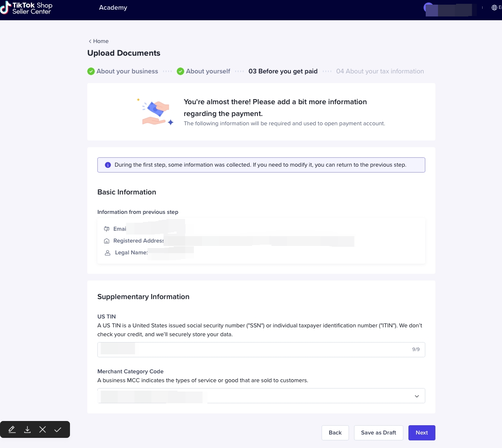Click Save as Draft button
Image resolution: width=502 pixels, height=448 pixels.
(x=379, y=433)
